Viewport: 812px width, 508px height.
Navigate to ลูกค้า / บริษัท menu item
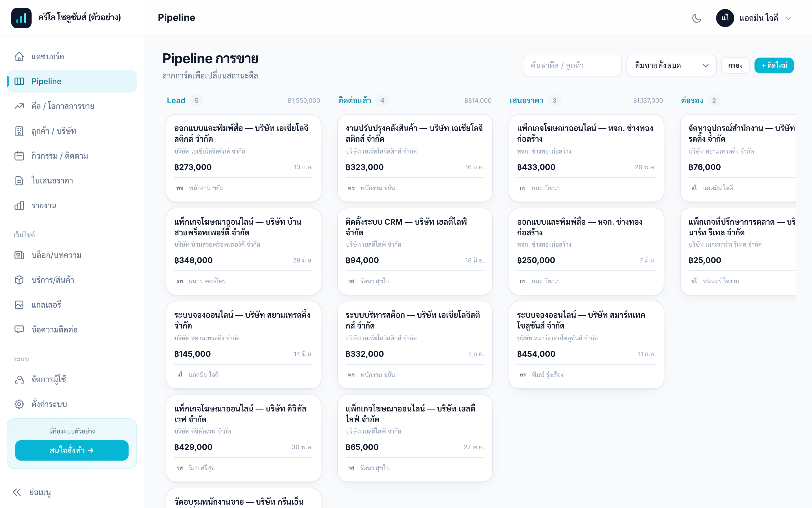72,131
